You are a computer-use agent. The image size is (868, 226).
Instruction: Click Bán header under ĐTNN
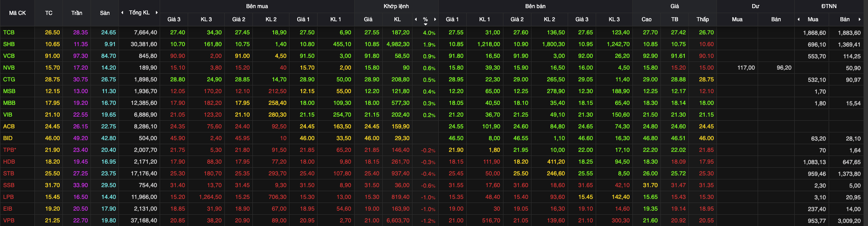coord(845,19)
